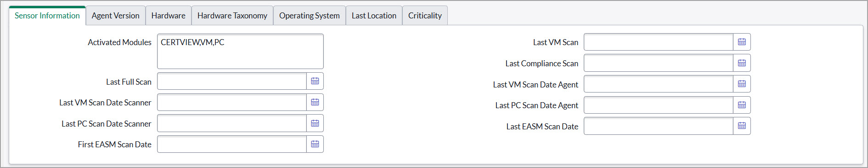The height and width of the screenshot is (168, 868).
Task: Open calendar for Last Compliance Scan
Action: pyautogui.click(x=742, y=63)
